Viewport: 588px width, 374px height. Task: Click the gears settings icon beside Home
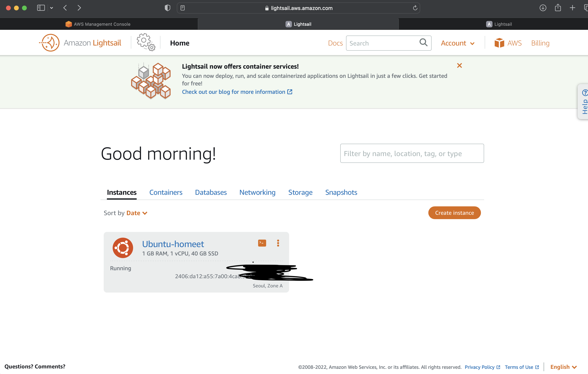coord(146,42)
